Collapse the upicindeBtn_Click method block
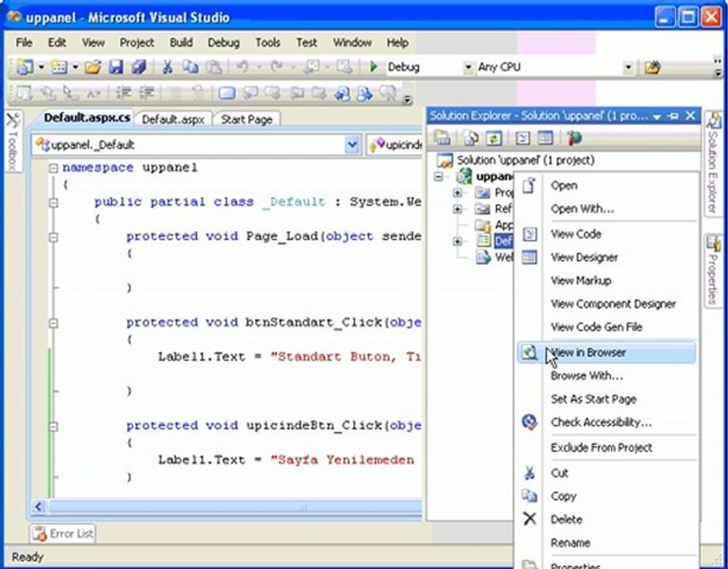The image size is (728, 569). coord(54,426)
